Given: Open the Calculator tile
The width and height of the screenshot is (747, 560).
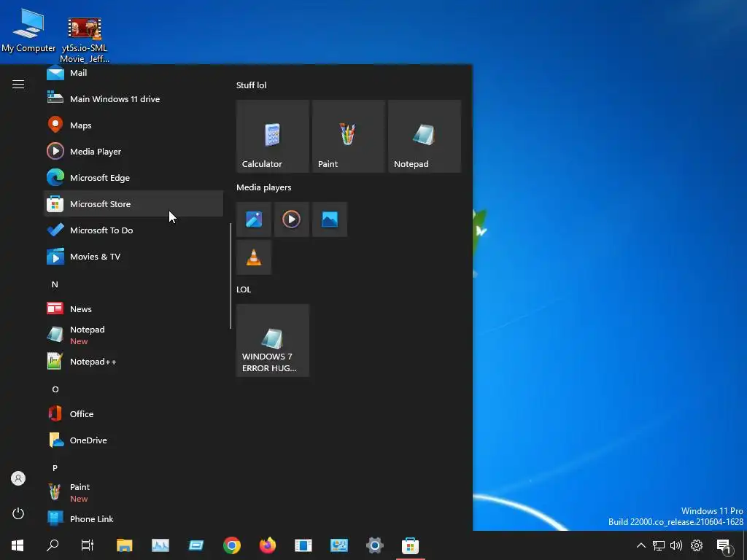Looking at the screenshot, I should click(x=273, y=136).
